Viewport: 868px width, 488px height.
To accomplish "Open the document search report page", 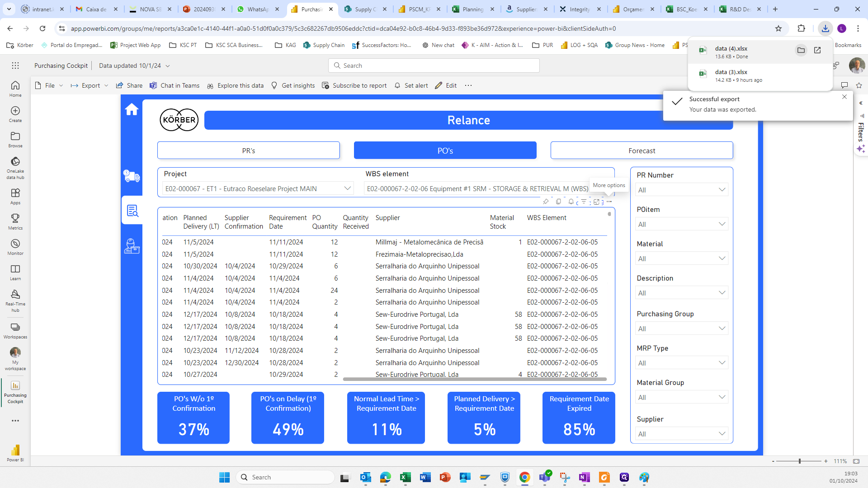I will [x=132, y=211].
